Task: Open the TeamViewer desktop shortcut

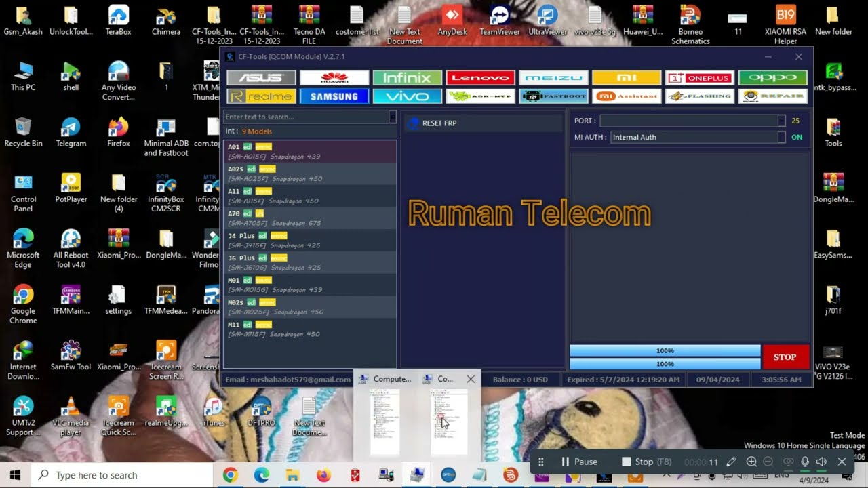Action: point(500,20)
